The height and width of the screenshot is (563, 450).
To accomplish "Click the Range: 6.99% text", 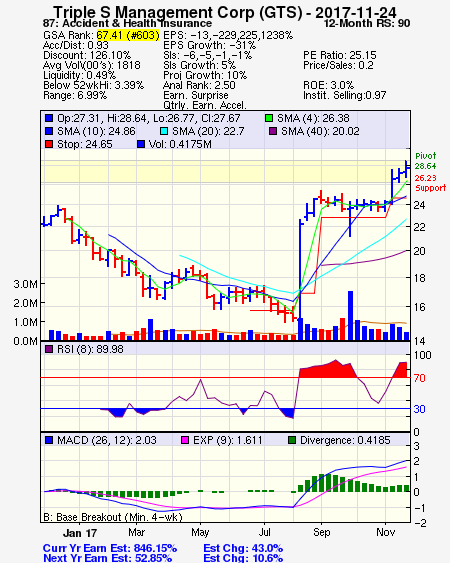I will pyautogui.click(x=75, y=96).
